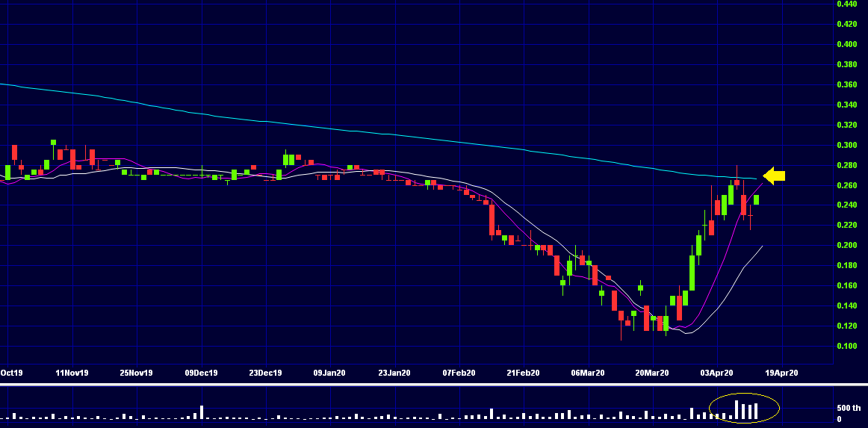This screenshot has width=868, height=428.
Task: Click the 11Nov19 date label
Action: [72, 373]
